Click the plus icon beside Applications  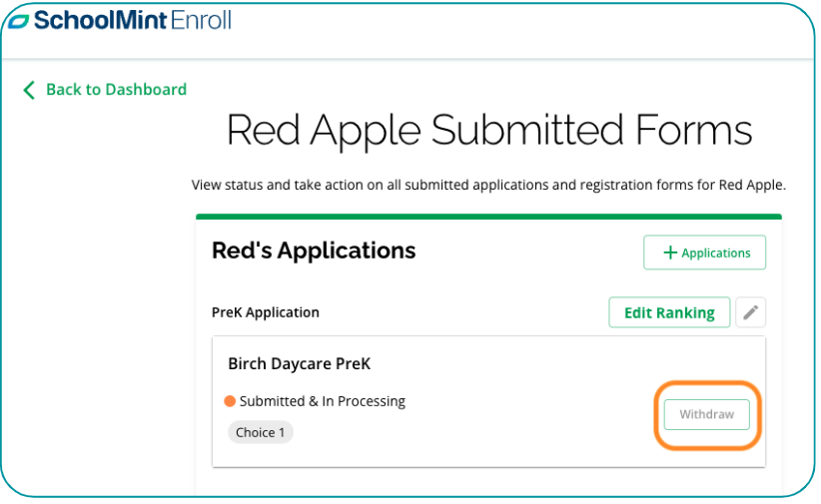click(x=670, y=253)
